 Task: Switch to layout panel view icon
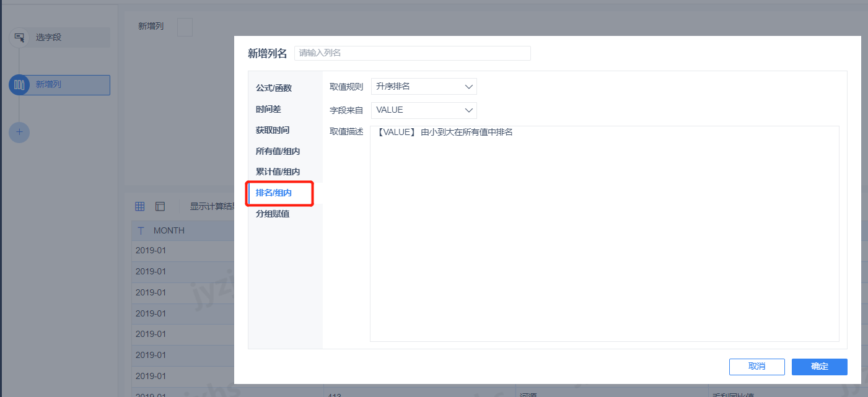coord(160,206)
